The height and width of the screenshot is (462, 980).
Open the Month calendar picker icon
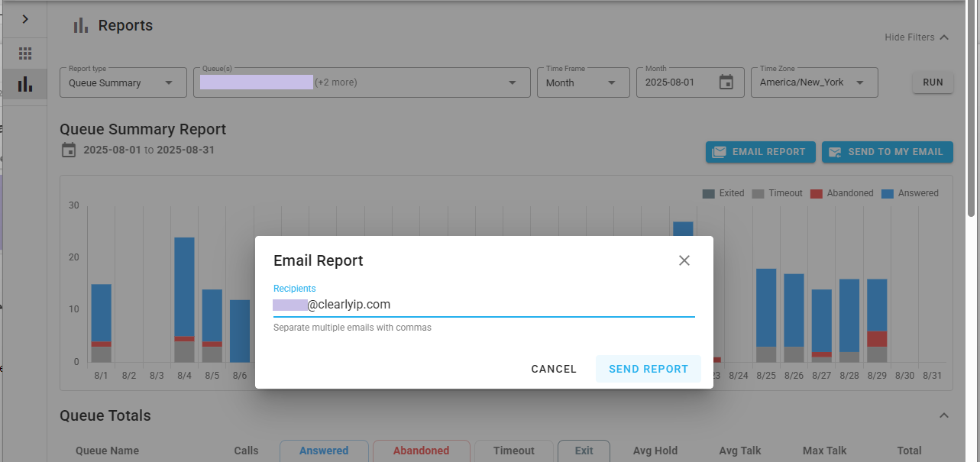coord(726,82)
